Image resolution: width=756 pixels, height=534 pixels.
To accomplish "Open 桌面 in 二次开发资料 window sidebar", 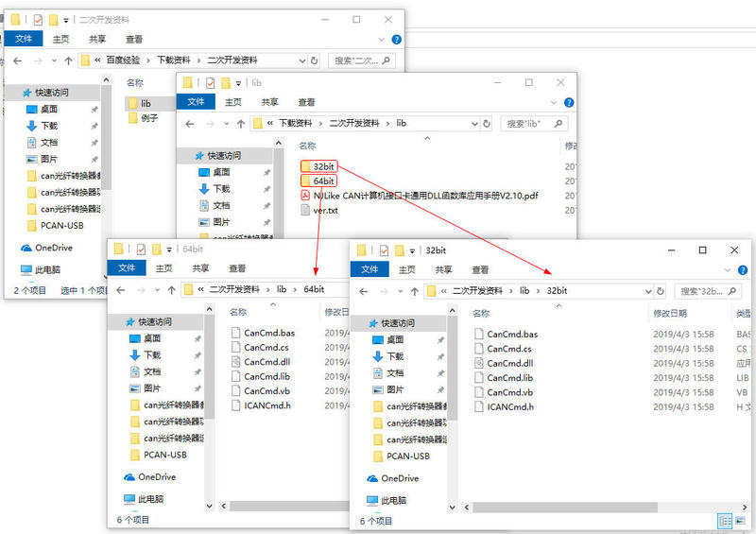I will click(49, 109).
